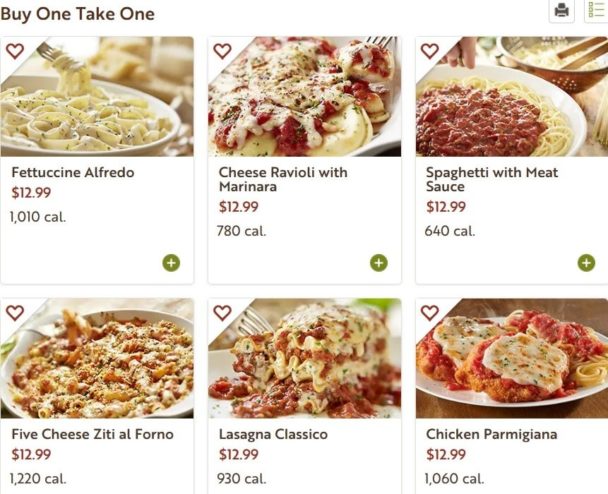Toggle heart on Chicken Parmigiana
The width and height of the screenshot is (608, 494).
pos(430,313)
